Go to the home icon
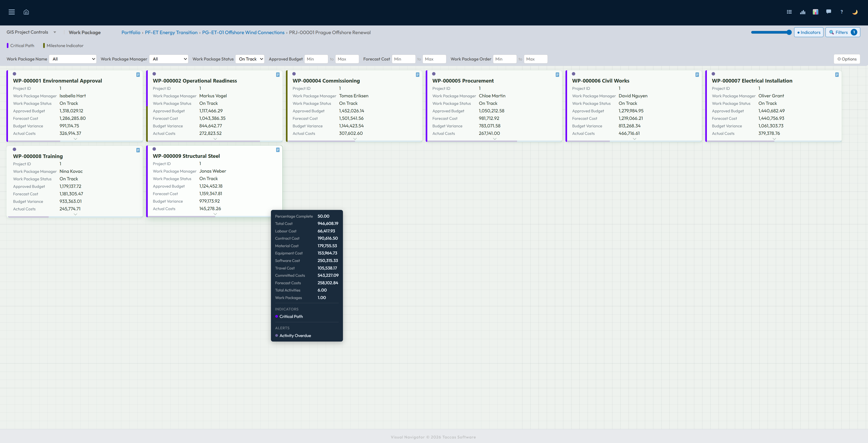868x443 pixels. pos(26,12)
